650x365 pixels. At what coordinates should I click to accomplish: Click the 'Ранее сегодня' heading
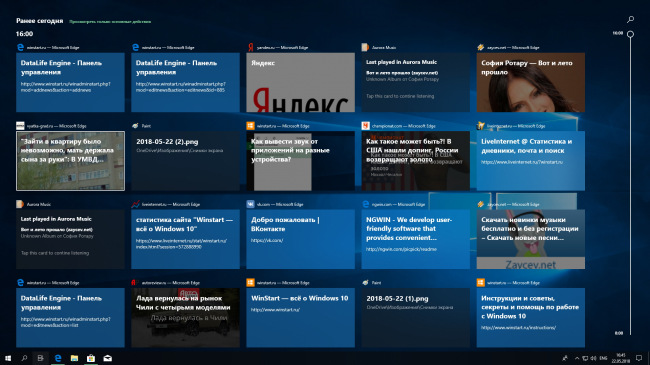tap(40, 21)
